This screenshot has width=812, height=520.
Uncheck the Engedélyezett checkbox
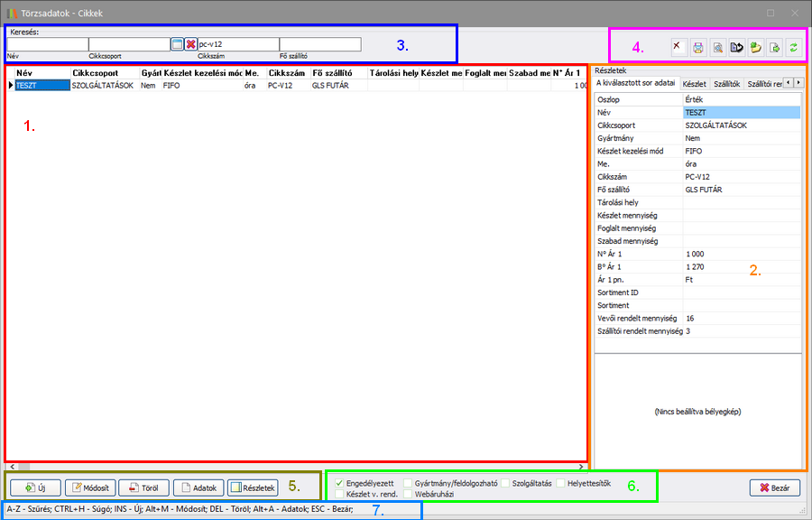pos(339,483)
